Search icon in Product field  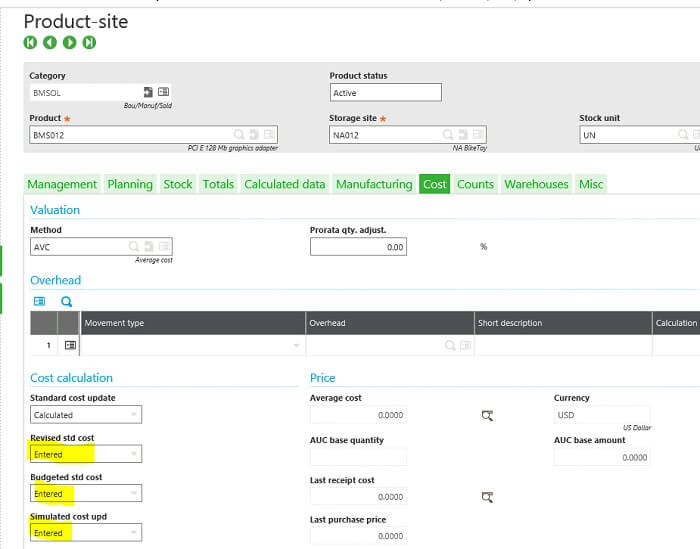coord(239,134)
